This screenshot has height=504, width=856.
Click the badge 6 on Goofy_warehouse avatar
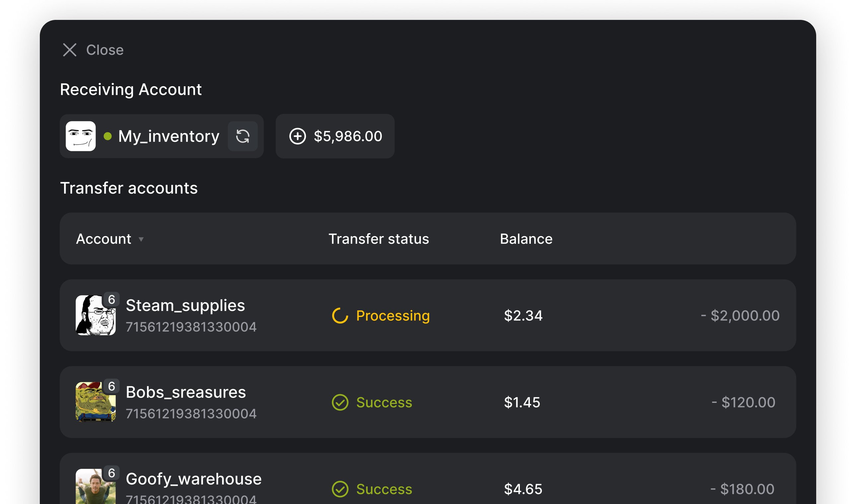click(111, 473)
